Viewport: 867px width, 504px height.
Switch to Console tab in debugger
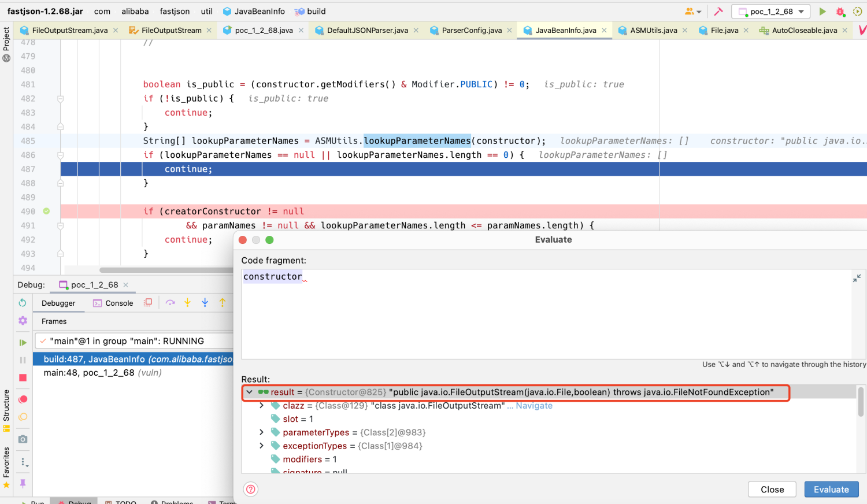click(x=113, y=303)
